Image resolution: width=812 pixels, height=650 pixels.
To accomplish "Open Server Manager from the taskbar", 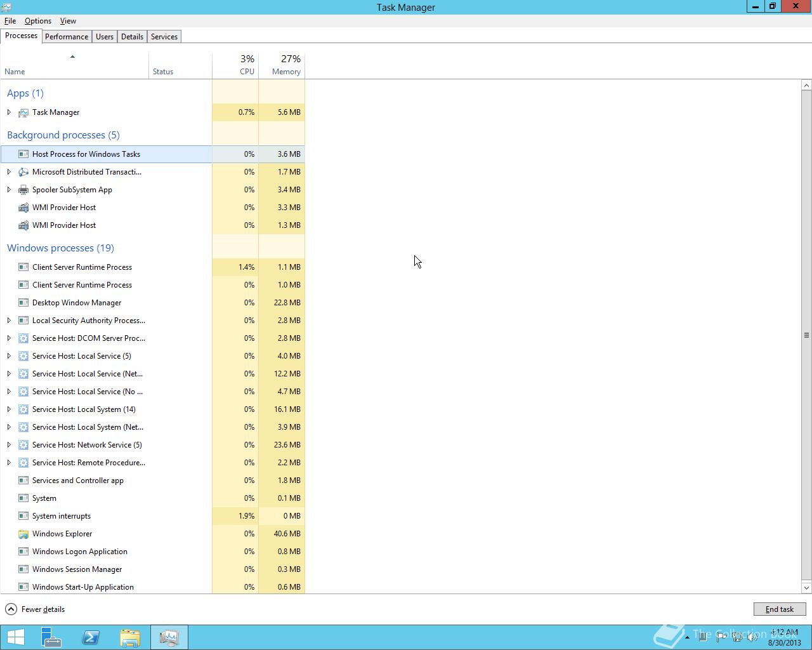I will pyautogui.click(x=51, y=637).
